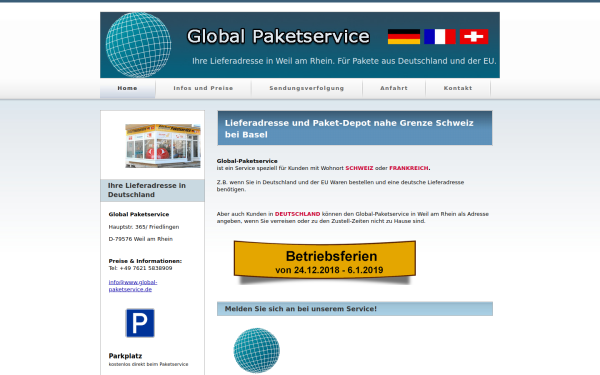Click the Global Paketservice header title
The image size is (600, 375).
(x=278, y=36)
